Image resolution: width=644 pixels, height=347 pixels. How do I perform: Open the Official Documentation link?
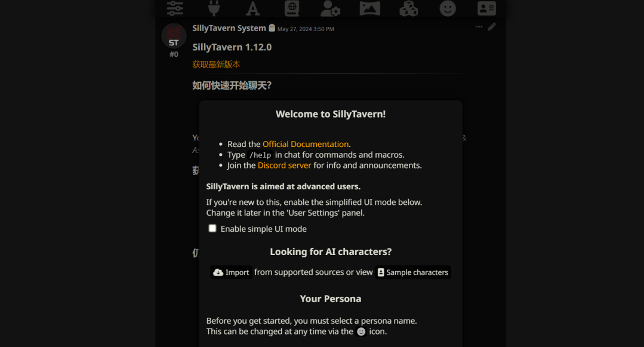(306, 144)
